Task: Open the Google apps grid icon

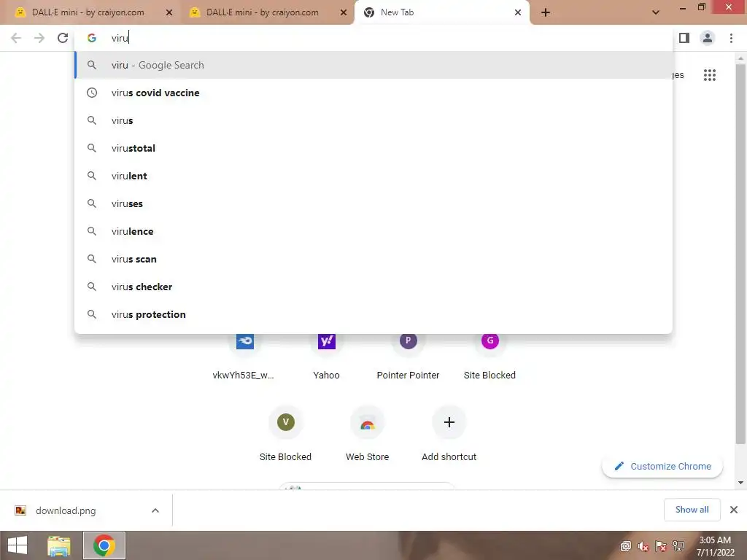Action: click(709, 75)
